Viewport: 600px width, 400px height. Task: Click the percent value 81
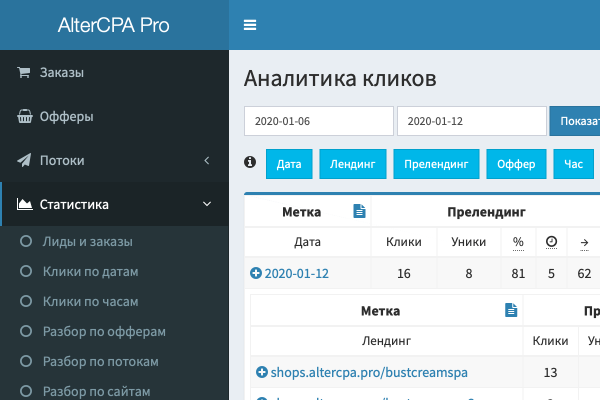(518, 273)
